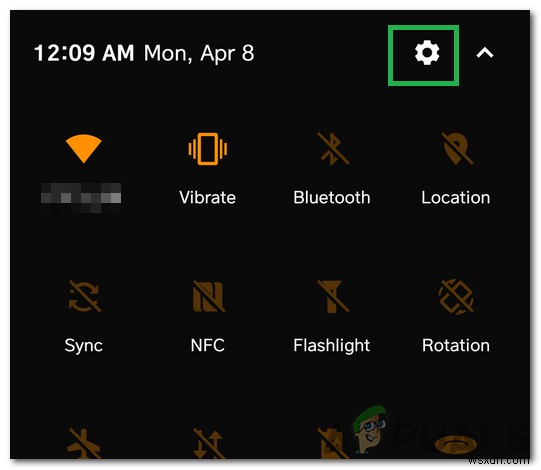The height and width of the screenshot is (470, 541).
Task: Collapse the quick settings panel chevron
Action: 485,53
